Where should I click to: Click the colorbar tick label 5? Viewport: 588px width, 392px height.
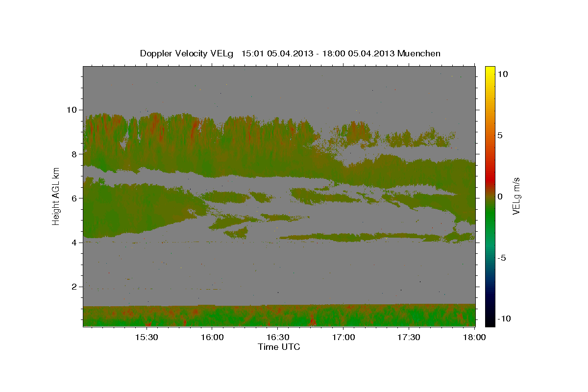coord(500,135)
